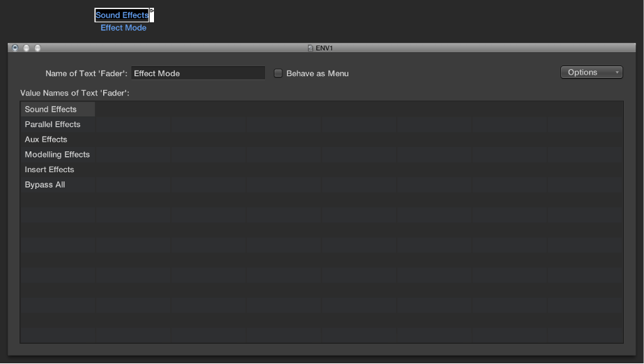Edit the Name of Text Fader field
This screenshot has width=644, height=364.
pyautogui.click(x=198, y=73)
